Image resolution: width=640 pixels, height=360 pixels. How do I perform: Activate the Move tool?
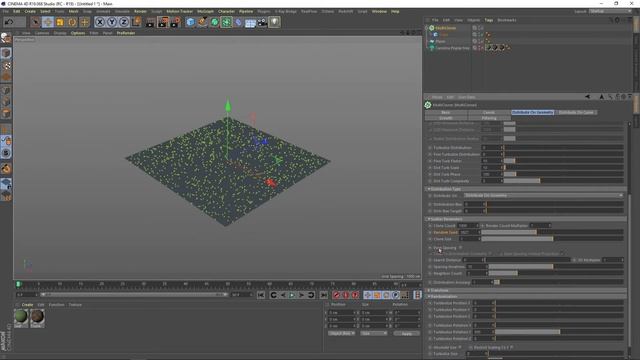(48, 22)
